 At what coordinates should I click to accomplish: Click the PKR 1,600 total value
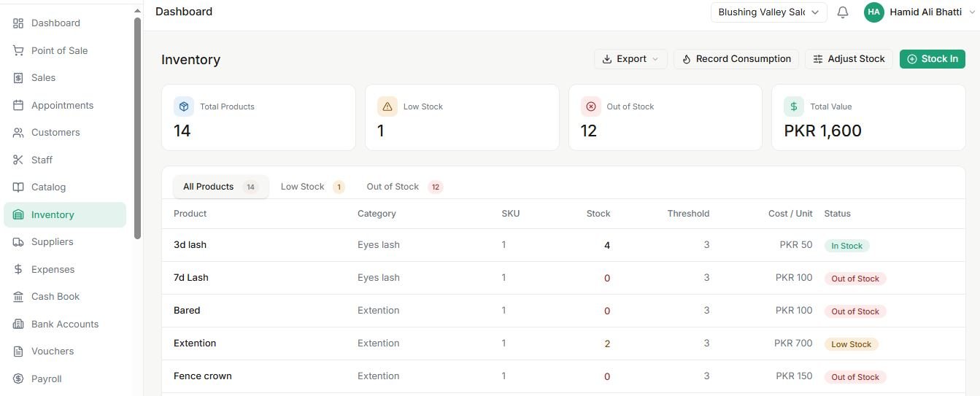[x=822, y=131]
